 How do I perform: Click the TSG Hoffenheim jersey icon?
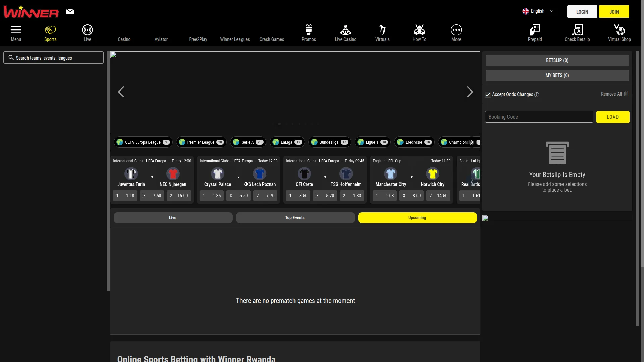pos(346,174)
